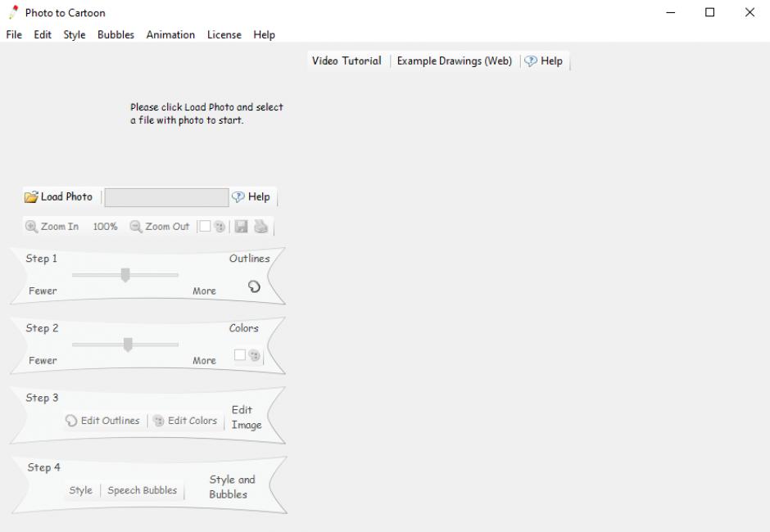Open the Video Tutorial
Viewport: 770px width, 532px height.
pyautogui.click(x=346, y=61)
